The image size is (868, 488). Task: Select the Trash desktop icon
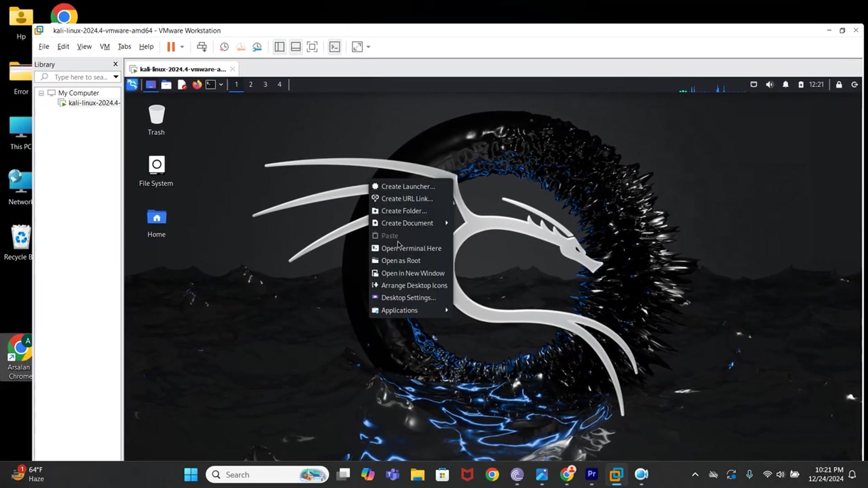coord(156,119)
